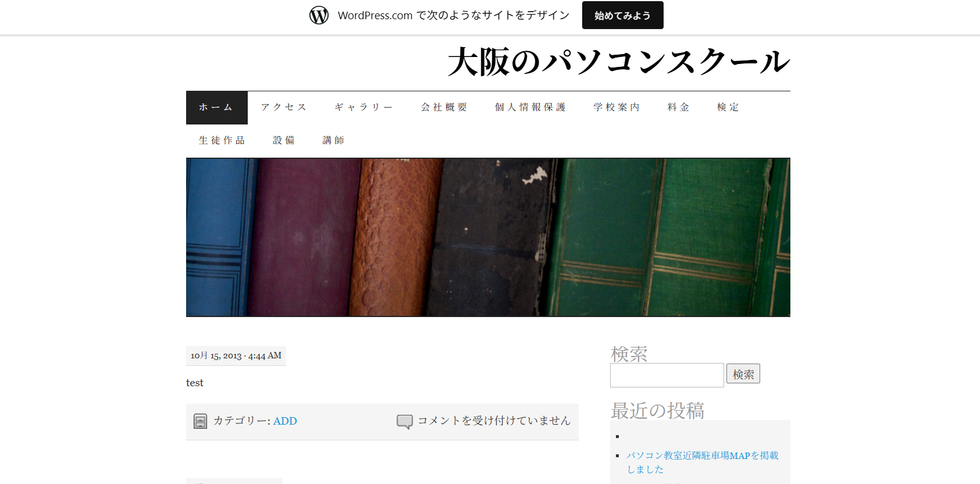The image size is (980, 484).
Task: Open 生徒作品 menu item
Action: pyautogui.click(x=222, y=141)
